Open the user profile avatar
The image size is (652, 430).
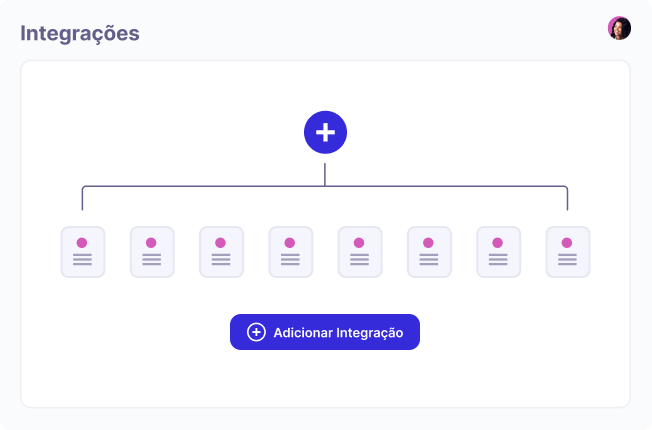coord(619,28)
